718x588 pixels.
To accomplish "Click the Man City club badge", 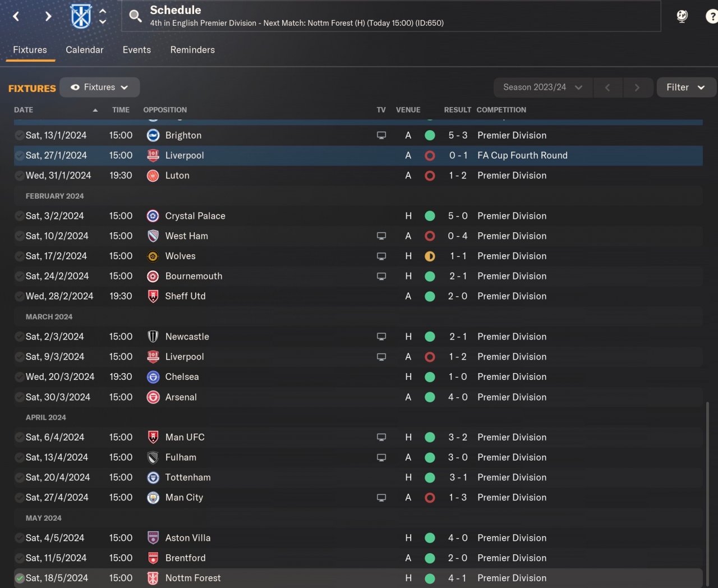I will pyautogui.click(x=153, y=498).
